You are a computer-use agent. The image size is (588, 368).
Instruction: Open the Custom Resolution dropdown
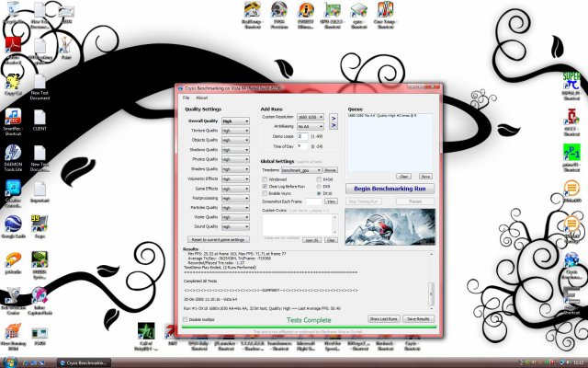pos(311,117)
